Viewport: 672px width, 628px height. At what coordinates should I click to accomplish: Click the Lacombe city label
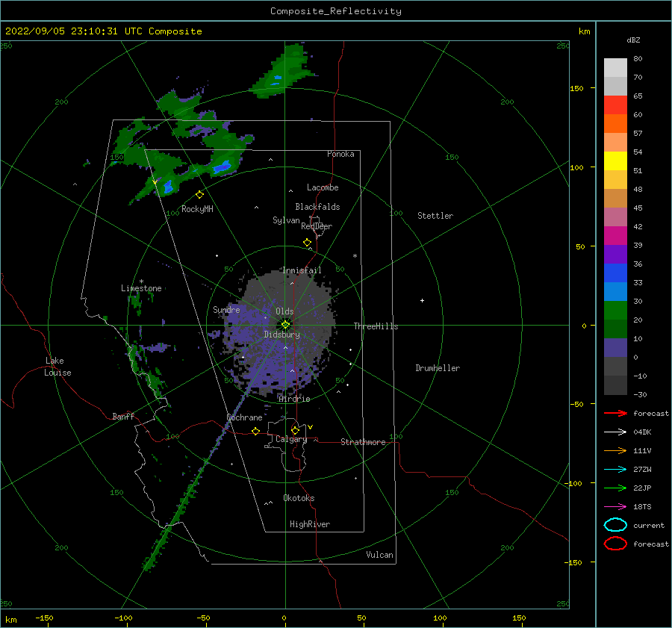click(323, 187)
